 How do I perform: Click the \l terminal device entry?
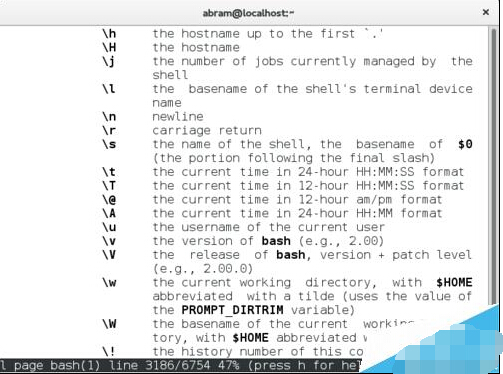pos(109,89)
